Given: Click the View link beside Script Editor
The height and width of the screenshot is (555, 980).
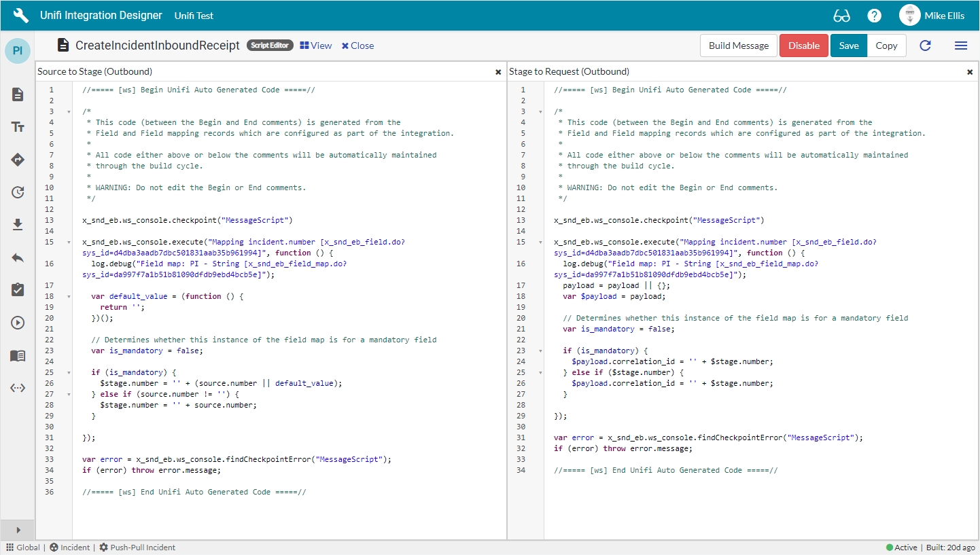Looking at the screenshot, I should click(316, 46).
